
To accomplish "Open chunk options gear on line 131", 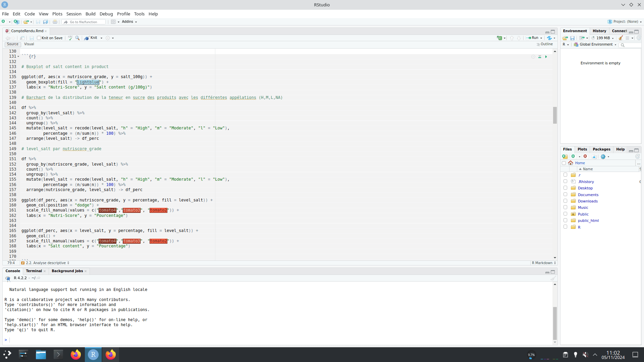I will (x=533, y=57).
